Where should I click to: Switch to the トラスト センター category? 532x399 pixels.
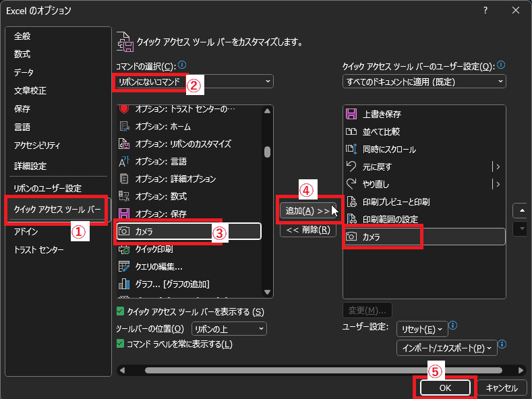[x=39, y=250]
